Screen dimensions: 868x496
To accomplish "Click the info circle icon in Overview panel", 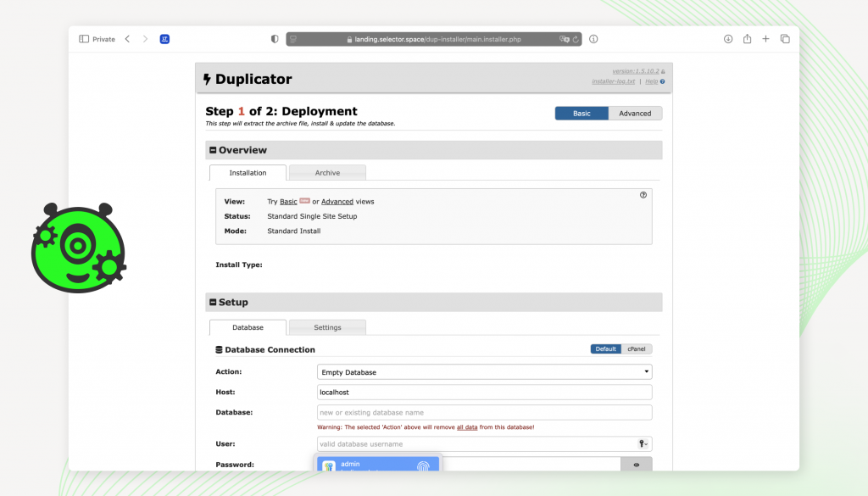I will point(643,195).
